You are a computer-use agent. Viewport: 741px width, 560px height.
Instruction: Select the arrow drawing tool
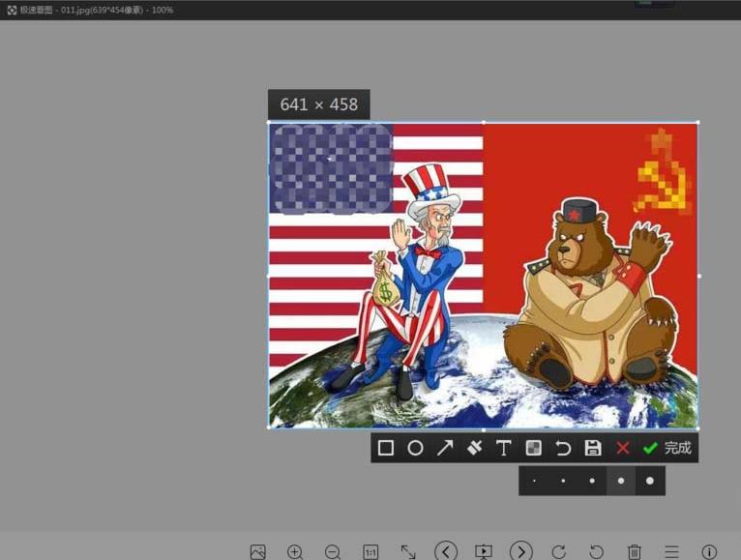445,448
